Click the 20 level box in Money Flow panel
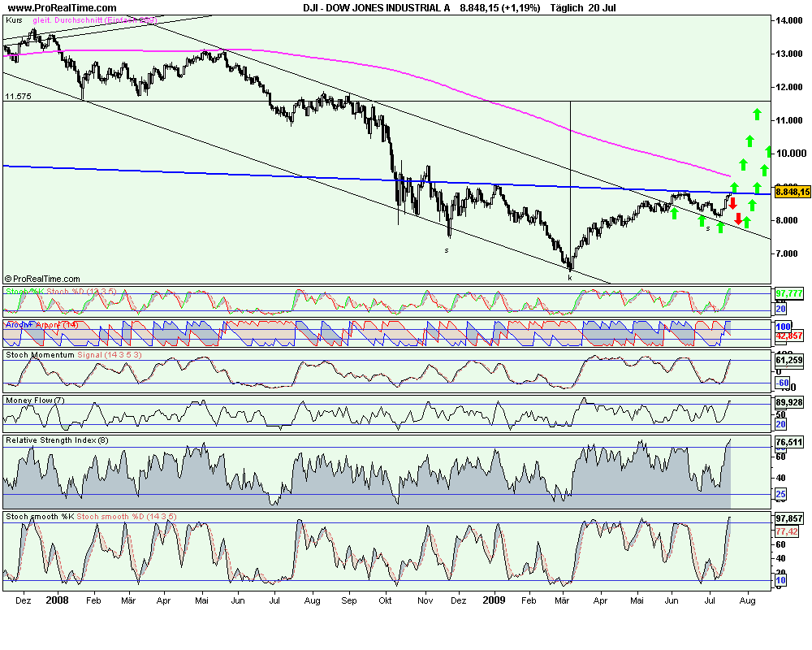The height and width of the screenshot is (650, 812). [781, 424]
